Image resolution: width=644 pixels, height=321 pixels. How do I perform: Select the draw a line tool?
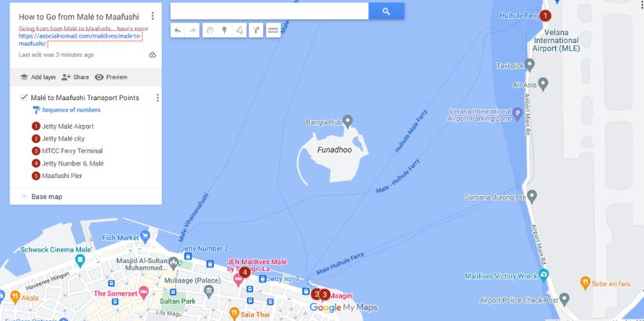(x=240, y=30)
